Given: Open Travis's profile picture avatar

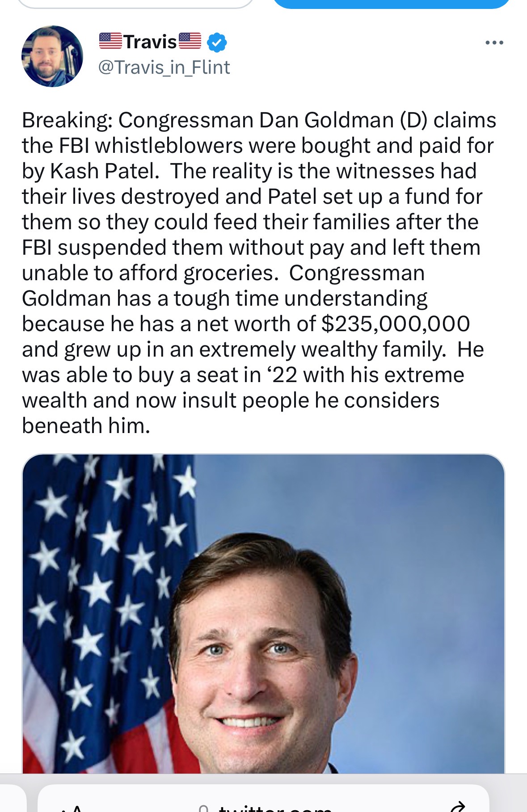Looking at the screenshot, I should click(52, 56).
